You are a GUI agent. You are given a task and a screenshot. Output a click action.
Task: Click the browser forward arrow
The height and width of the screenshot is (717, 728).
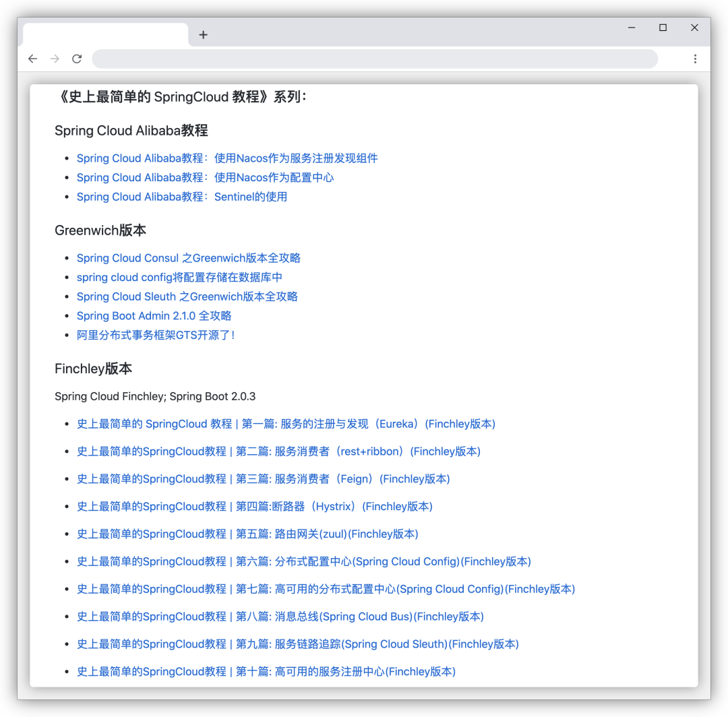click(55, 59)
